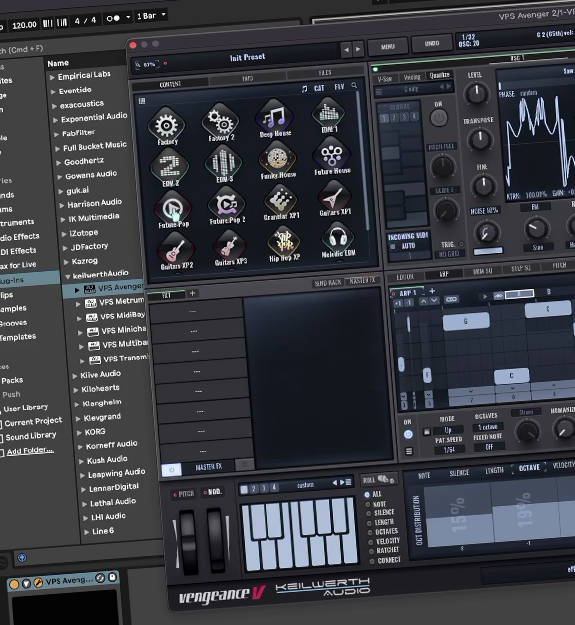The image size is (575, 625).
Task: Open the STEP SQ tab
Action: click(x=521, y=269)
